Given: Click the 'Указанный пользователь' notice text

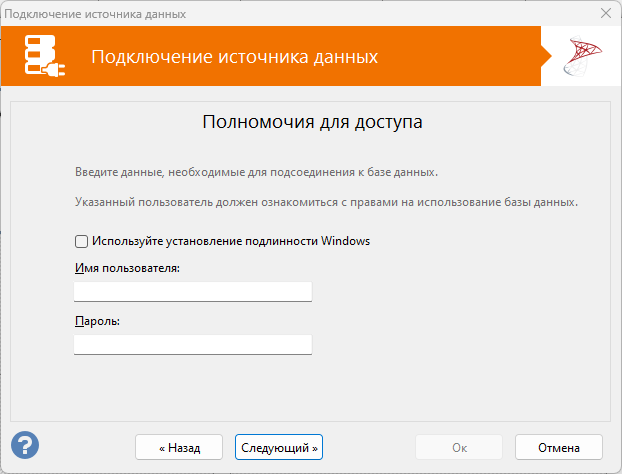Looking at the screenshot, I should click(x=326, y=202).
